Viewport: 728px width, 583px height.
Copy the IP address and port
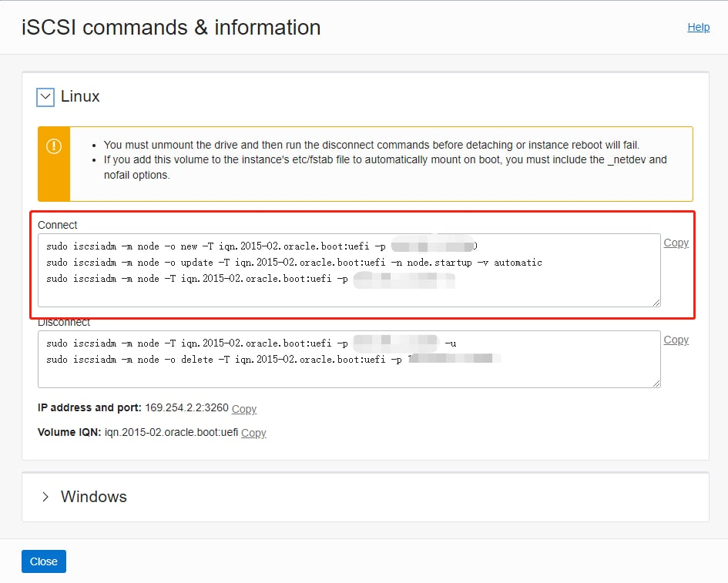click(243, 409)
